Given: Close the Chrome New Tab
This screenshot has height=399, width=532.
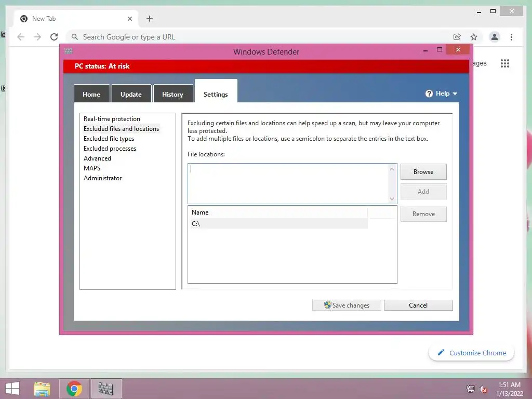Looking at the screenshot, I should [x=129, y=19].
